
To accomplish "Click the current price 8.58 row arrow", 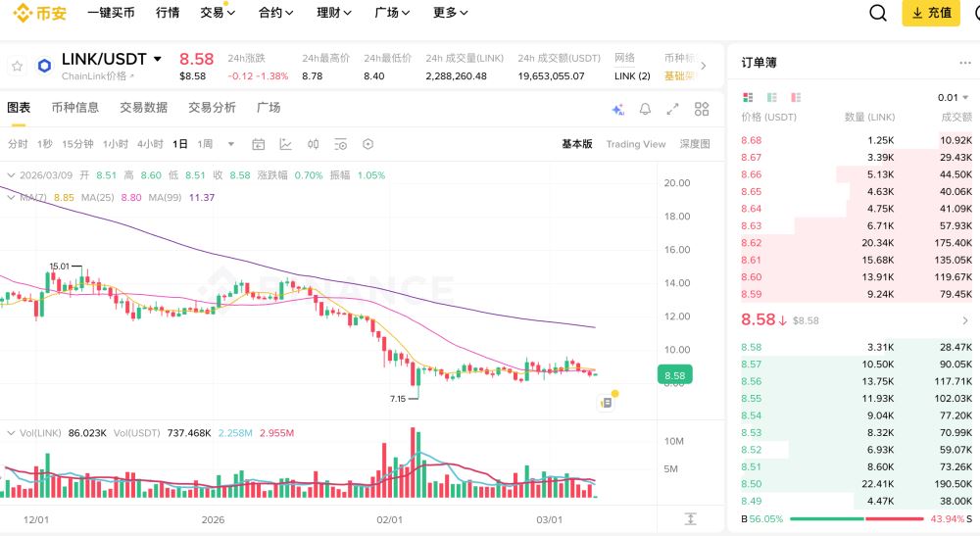I will tap(965, 320).
